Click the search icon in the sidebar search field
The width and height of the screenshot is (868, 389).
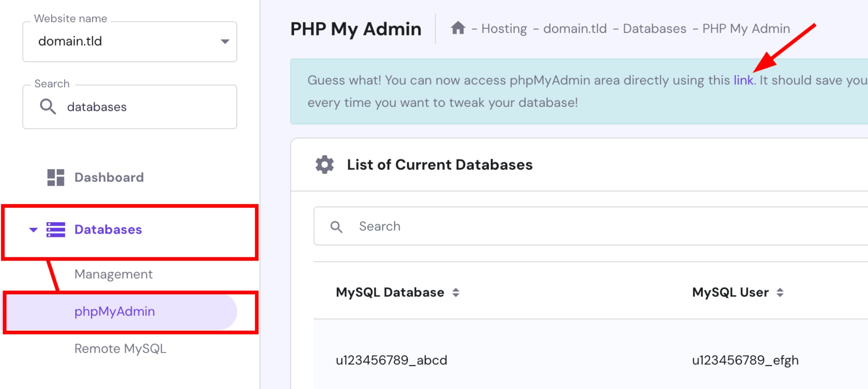tap(48, 107)
